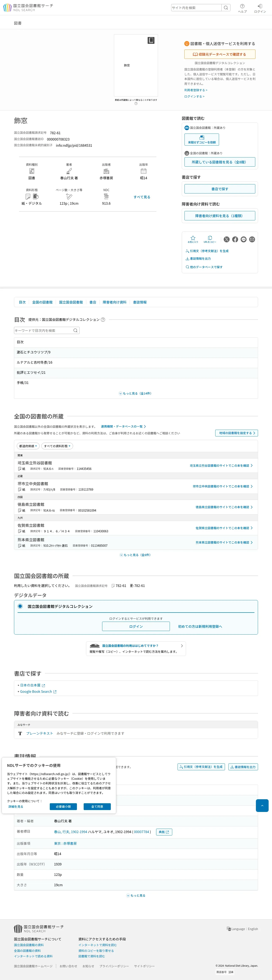
Task: Click 必要最小限 cookie button
Action: pyautogui.click(x=63, y=806)
